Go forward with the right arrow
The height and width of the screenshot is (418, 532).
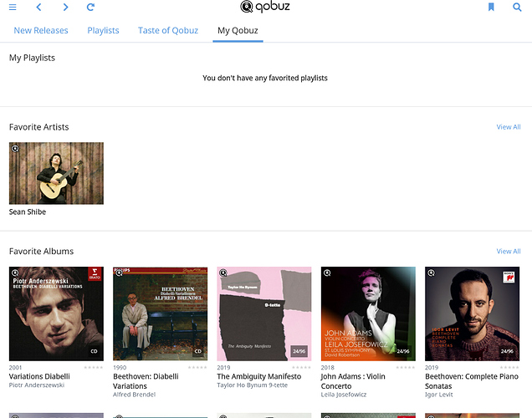click(x=65, y=8)
